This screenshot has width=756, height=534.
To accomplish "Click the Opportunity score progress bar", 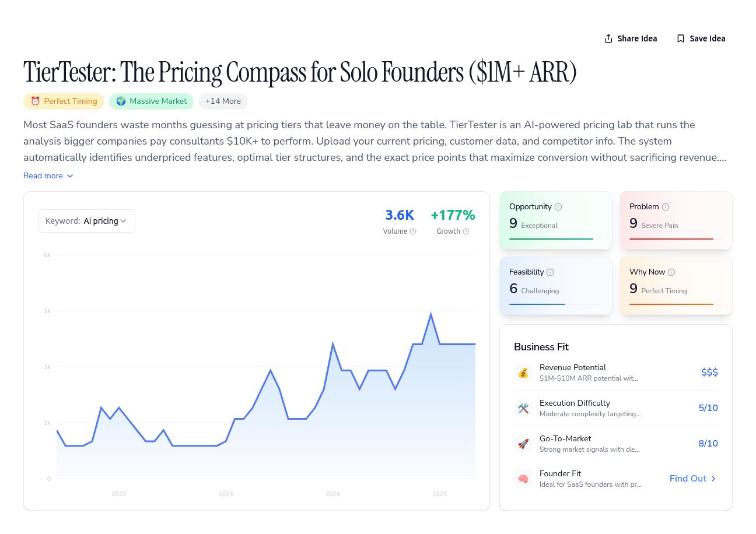I will (556, 239).
